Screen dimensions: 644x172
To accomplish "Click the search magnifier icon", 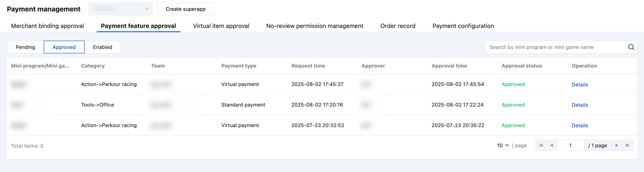I will [631, 47].
